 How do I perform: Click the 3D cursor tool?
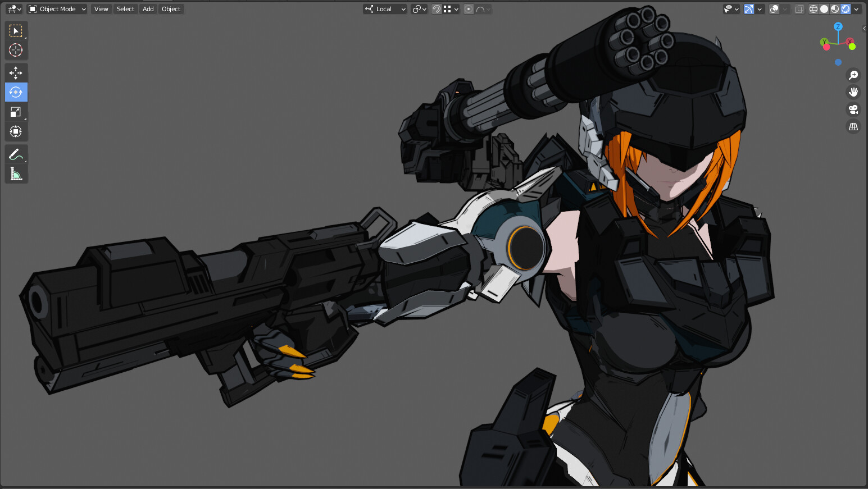[16, 50]
